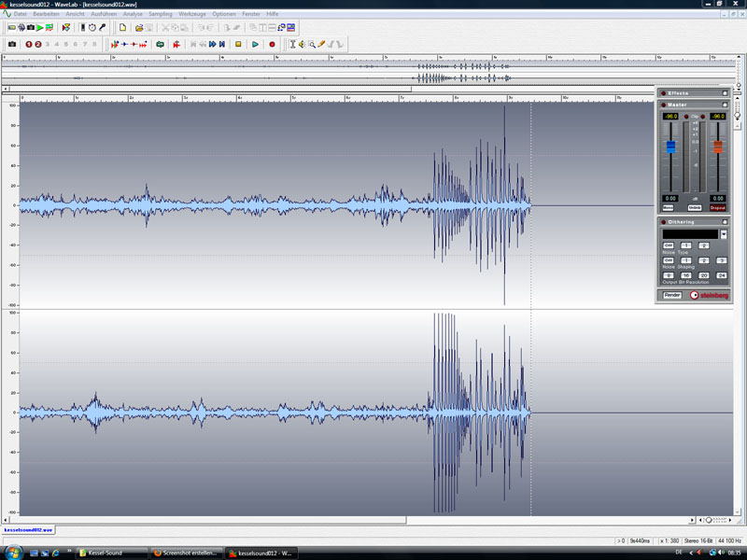Open the Optionen menu
The width and height of the screenshot is (747, 560).
(x=224, y=14)
